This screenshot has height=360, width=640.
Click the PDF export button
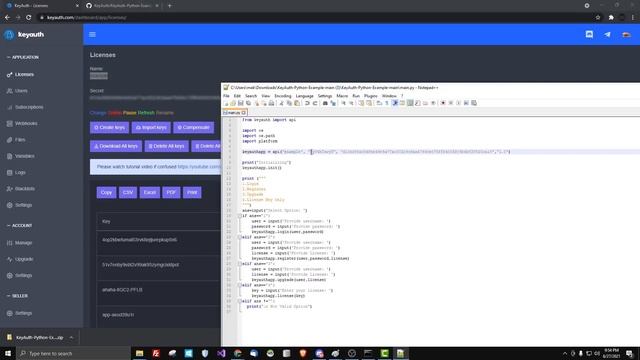[171, 192]
